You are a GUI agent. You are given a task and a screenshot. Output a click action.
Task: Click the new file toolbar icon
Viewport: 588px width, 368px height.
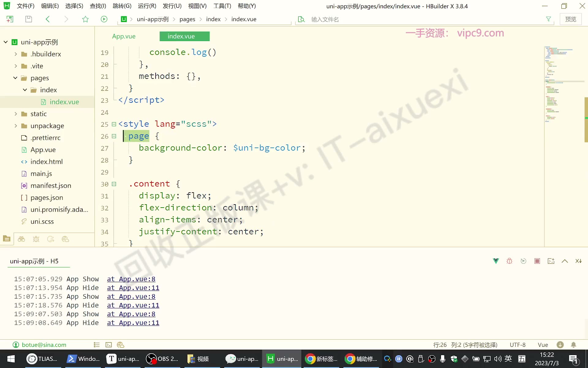(10, 19)
